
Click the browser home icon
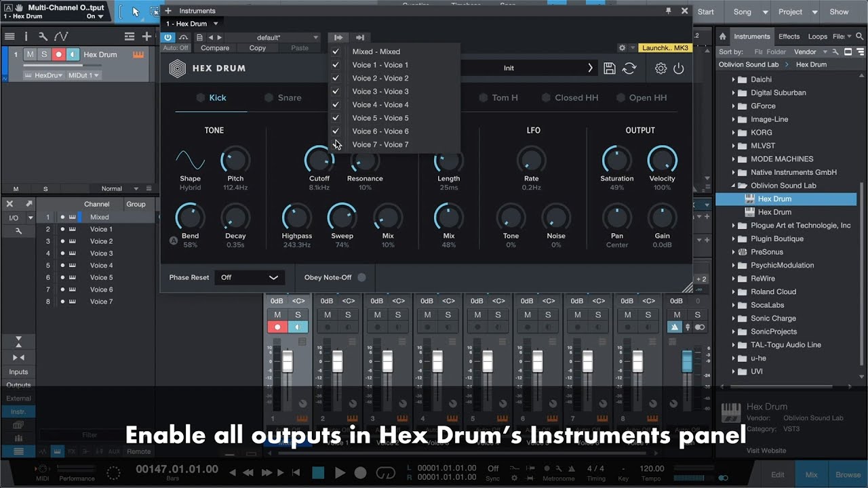click(723, 37)
